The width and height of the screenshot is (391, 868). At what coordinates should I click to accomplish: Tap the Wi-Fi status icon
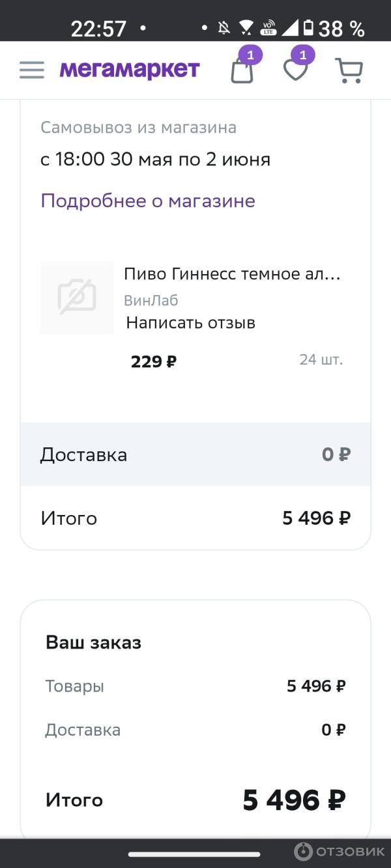coord(246,28)
